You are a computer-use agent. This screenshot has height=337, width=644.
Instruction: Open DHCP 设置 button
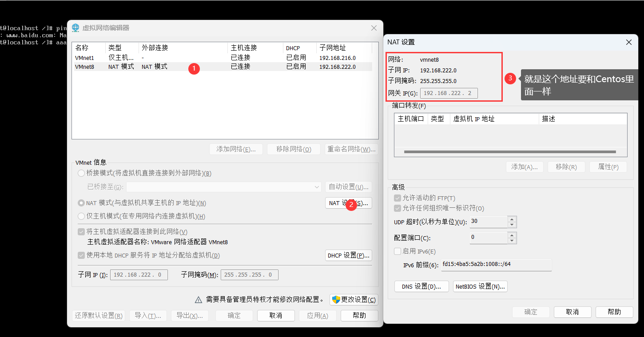pyautogui.click(x=349, y=255)
